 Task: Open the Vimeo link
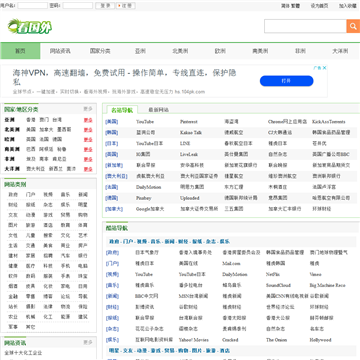tap(315, 274)
